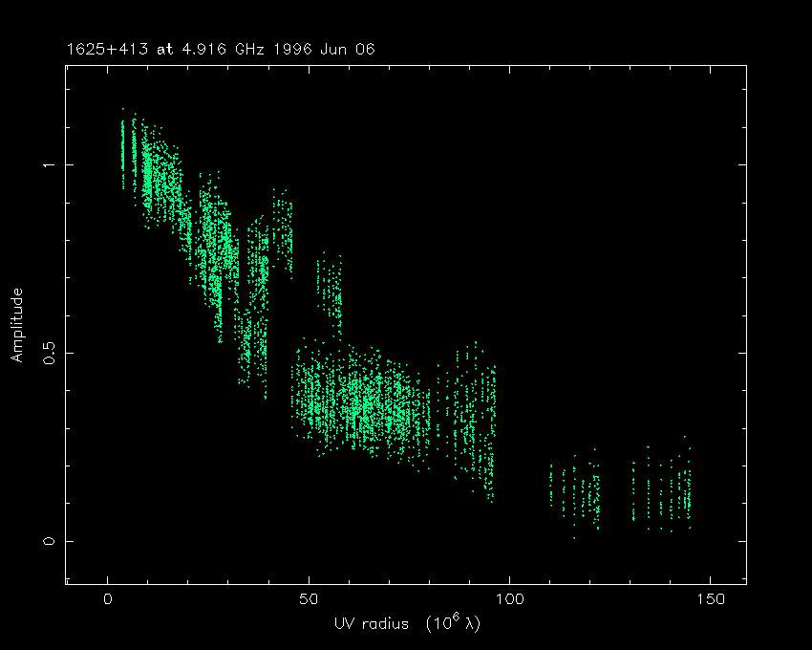Select the x-axis tick label '150'
Screen dimensions: 812x650
pos(710,599)
